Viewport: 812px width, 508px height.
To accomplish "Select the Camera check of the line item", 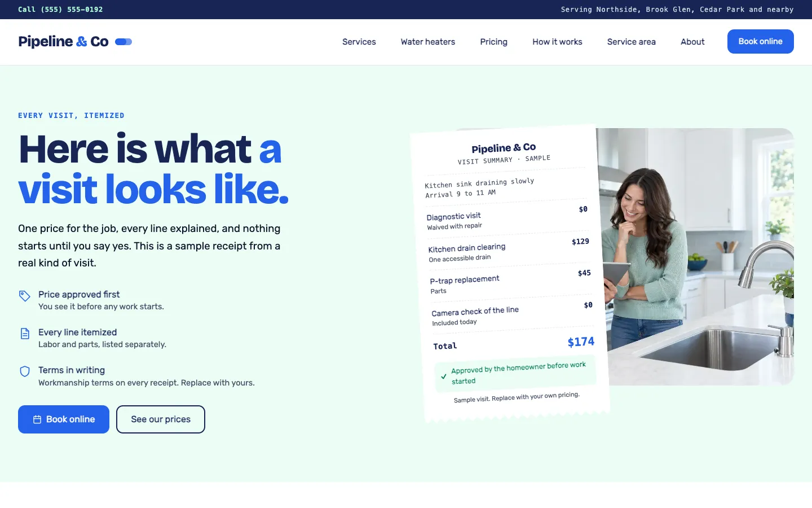I will [513, 314].
